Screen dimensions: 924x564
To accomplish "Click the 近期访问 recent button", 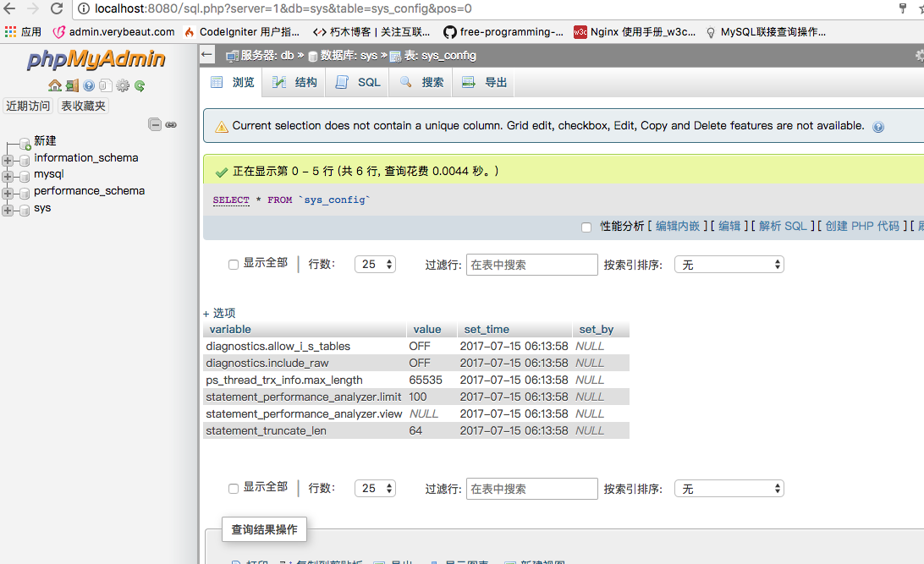I will coord(28,106).
